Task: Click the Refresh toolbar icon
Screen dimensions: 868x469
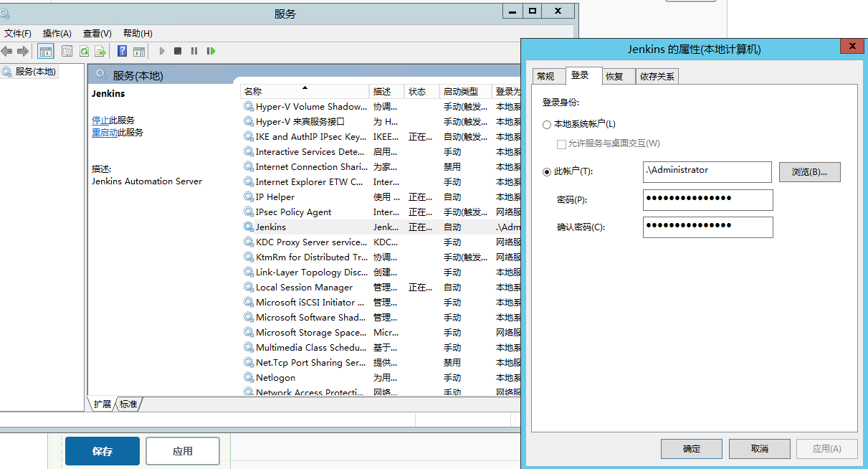Action: pyautogui.click(x=84, y=51)
